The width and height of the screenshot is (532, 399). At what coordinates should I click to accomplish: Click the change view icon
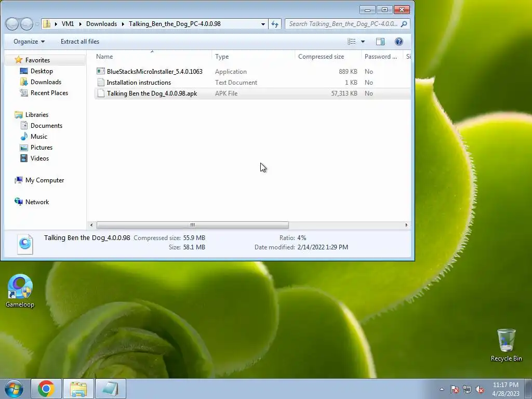tap(352, 42)
